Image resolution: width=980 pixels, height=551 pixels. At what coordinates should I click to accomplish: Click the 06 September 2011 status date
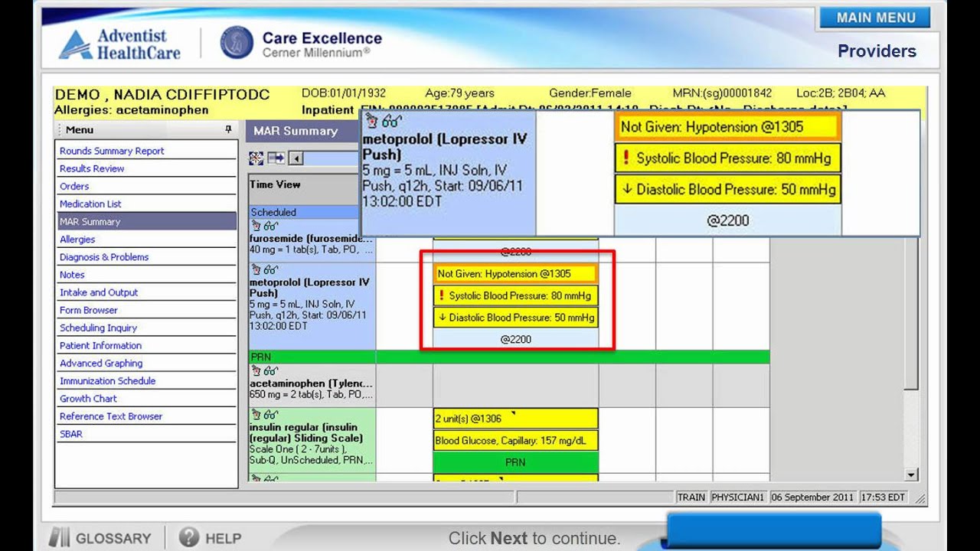point(813,497)
